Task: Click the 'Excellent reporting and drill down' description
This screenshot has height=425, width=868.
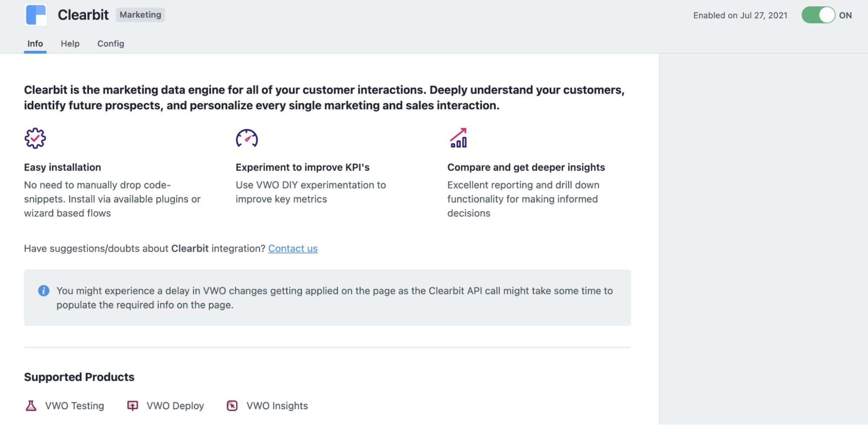Action: pyautogui.click(x=523, y=199)
